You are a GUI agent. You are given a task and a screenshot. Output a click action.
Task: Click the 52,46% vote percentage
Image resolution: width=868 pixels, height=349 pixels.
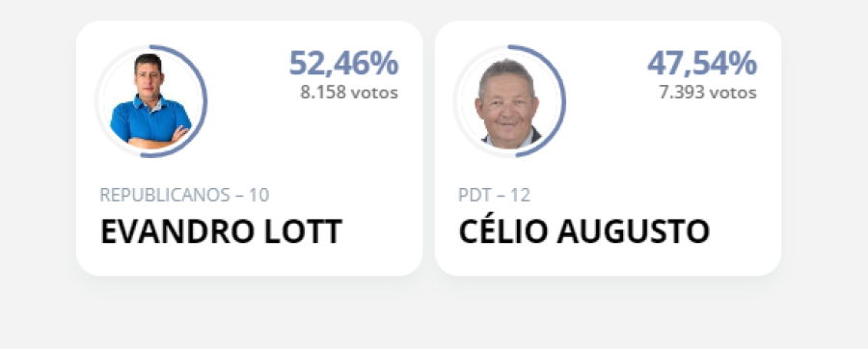343,63
